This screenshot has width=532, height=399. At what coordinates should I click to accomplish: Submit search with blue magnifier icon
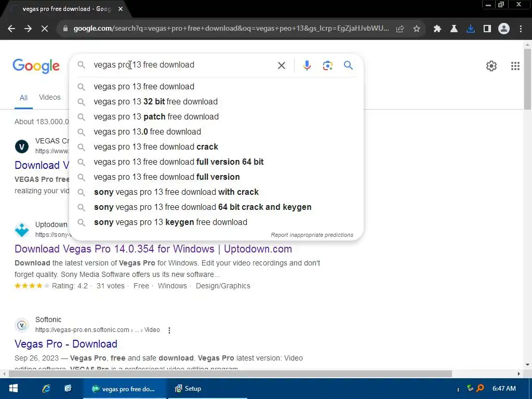click(348, 65)
